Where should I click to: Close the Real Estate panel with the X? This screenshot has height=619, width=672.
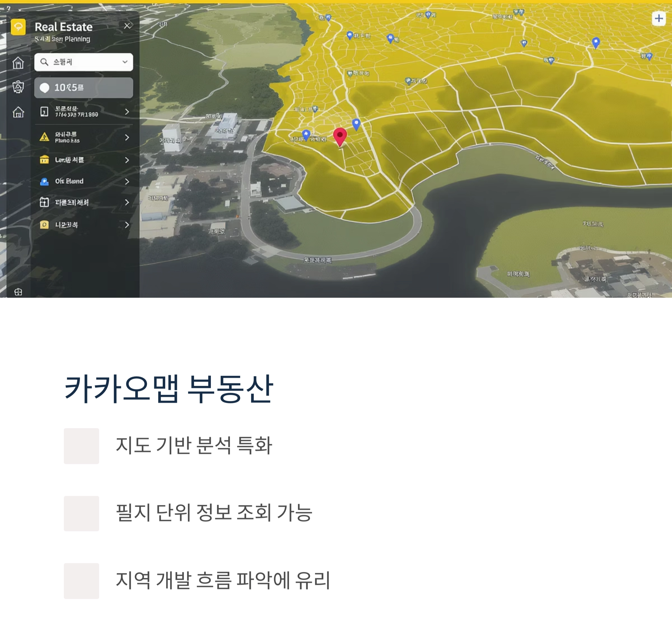(128, 26)
